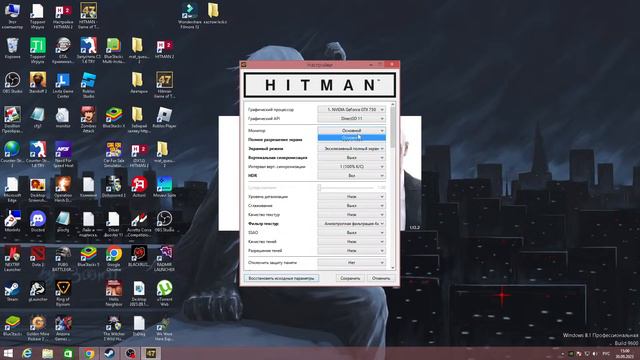Click the supersampling slider handle
This screenshot has height=360, width=640.
pos(320,187)
